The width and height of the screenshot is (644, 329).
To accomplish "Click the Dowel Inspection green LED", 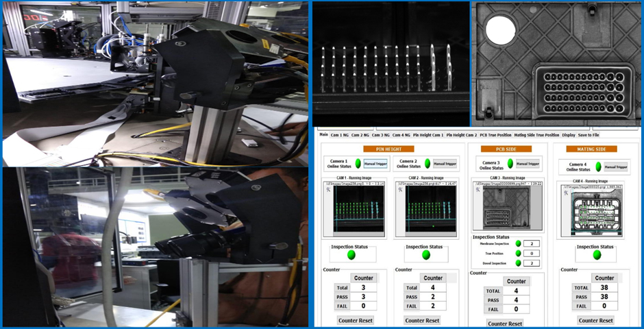I will point(519,263).
